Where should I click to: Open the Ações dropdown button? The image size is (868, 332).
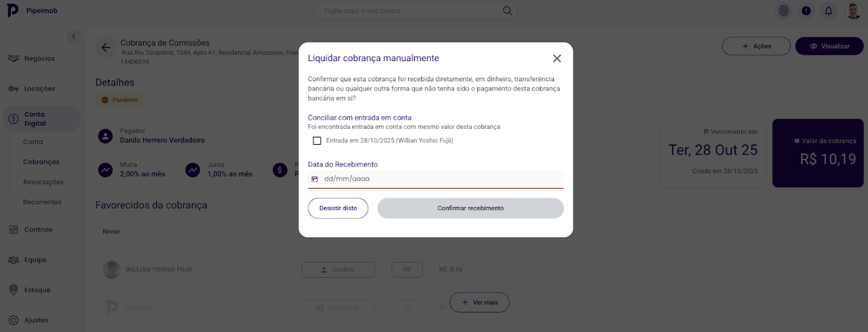click(756, 46)
